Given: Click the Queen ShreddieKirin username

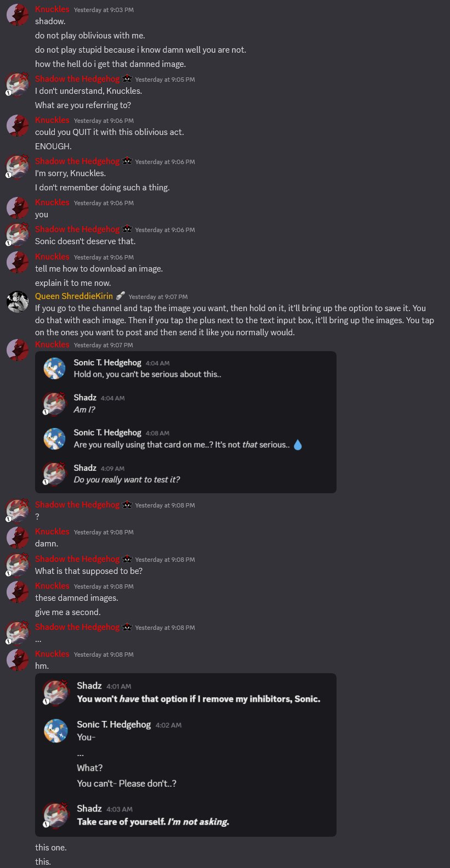Looking at the screenshot, I should click(74, 296).
